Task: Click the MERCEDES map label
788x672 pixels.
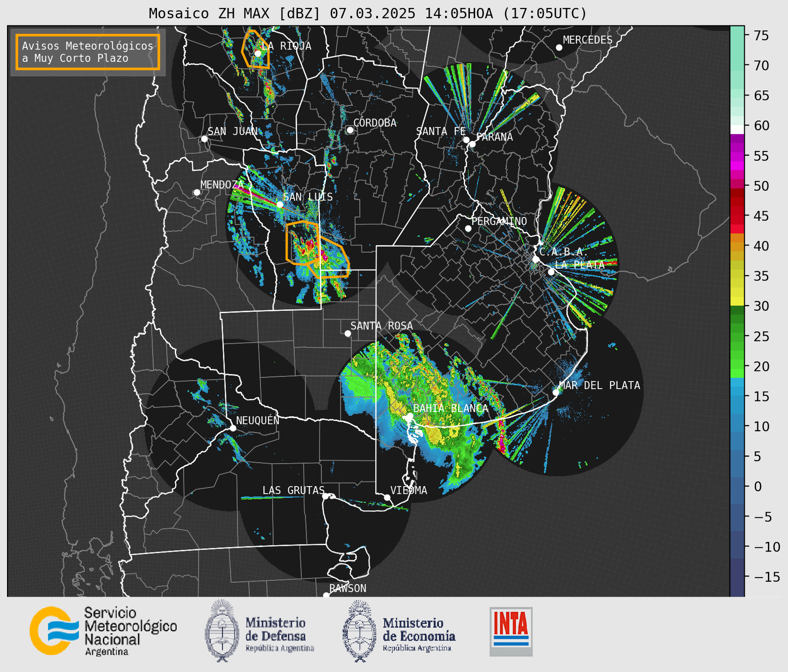Action: 588,40
